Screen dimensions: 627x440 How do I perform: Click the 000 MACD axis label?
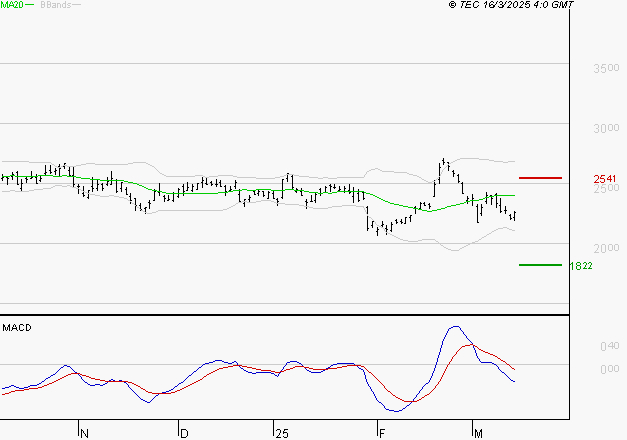click(610, 369)
